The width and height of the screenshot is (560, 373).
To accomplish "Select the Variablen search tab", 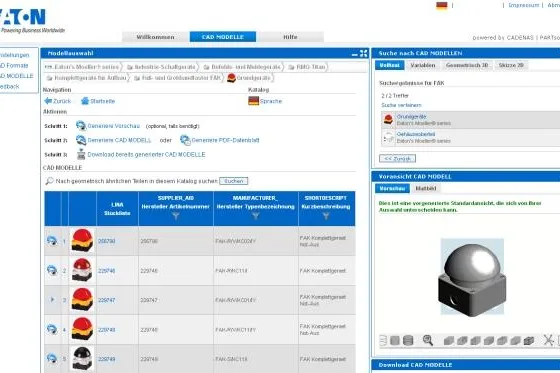I will 423,65.
